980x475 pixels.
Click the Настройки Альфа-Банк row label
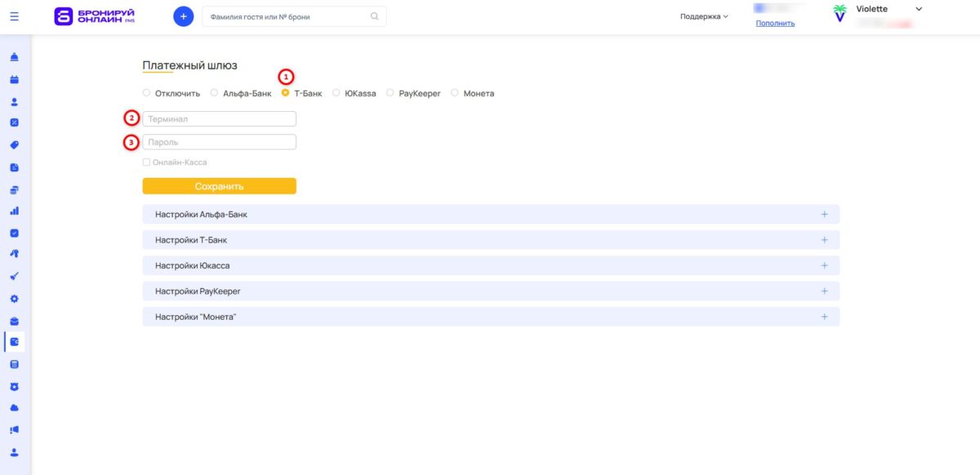point(201,215)
